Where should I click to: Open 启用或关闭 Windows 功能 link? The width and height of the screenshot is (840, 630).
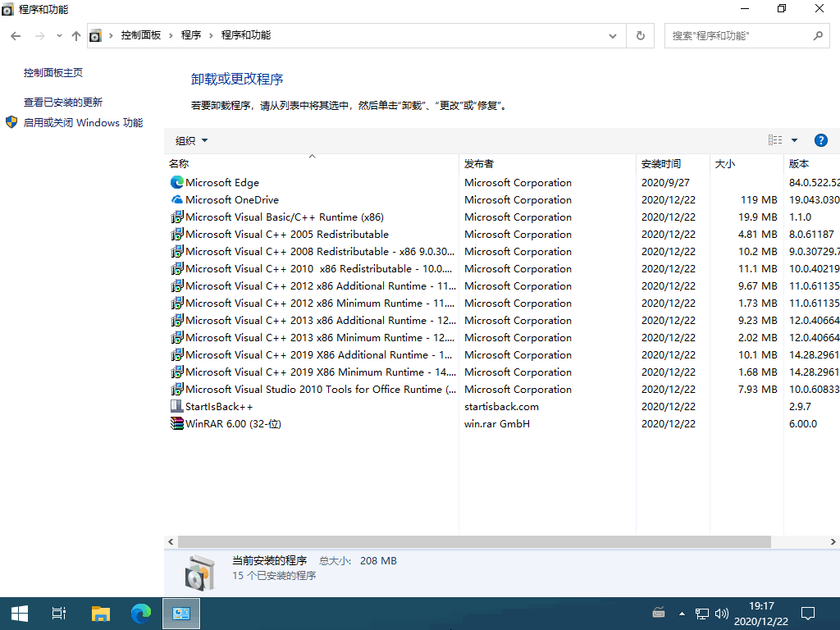[83, 123]
